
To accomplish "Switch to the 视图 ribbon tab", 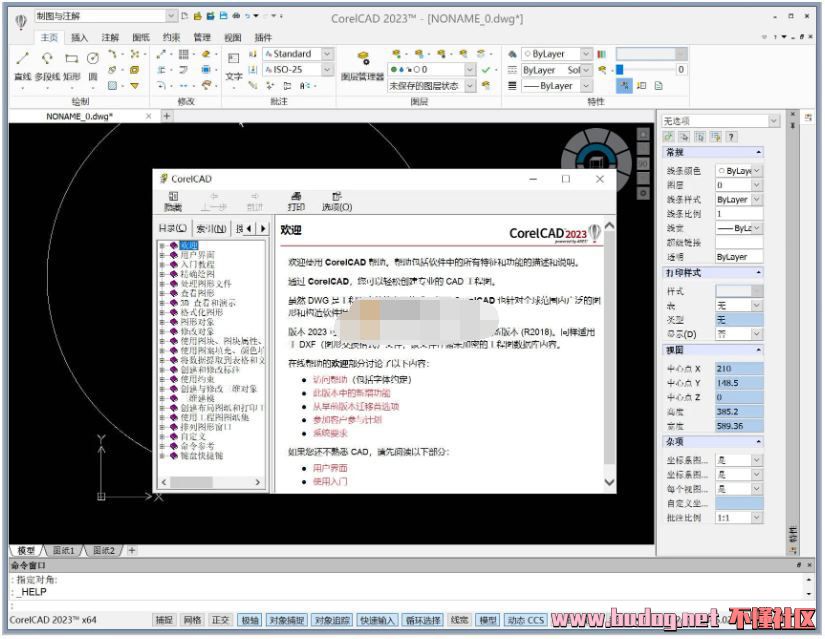I will pos(233,37).
